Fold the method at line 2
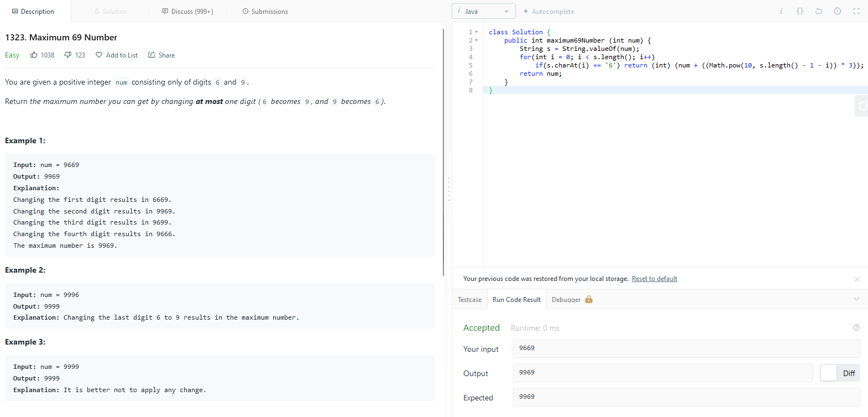 (x=477, y=40)
